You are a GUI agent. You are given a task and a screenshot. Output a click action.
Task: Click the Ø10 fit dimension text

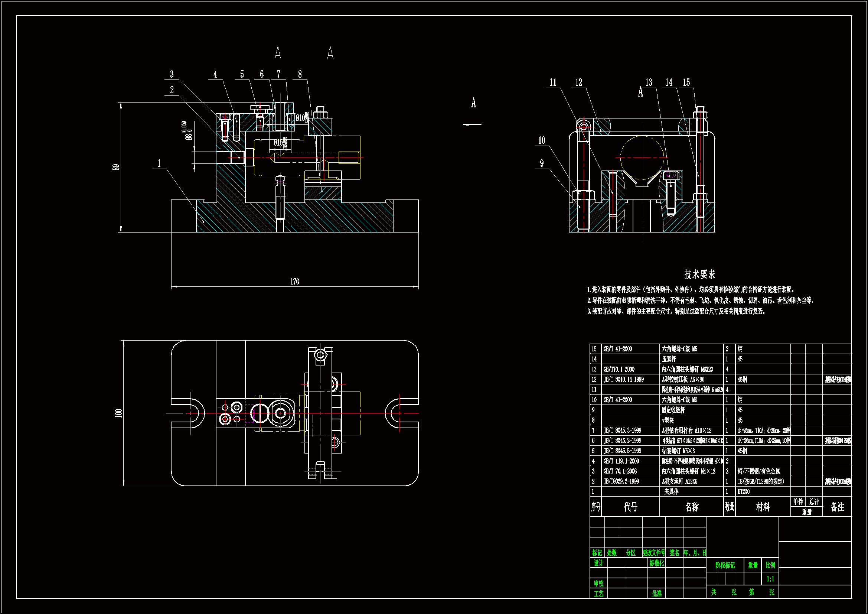pyautogui.click(x=302, y=118)
